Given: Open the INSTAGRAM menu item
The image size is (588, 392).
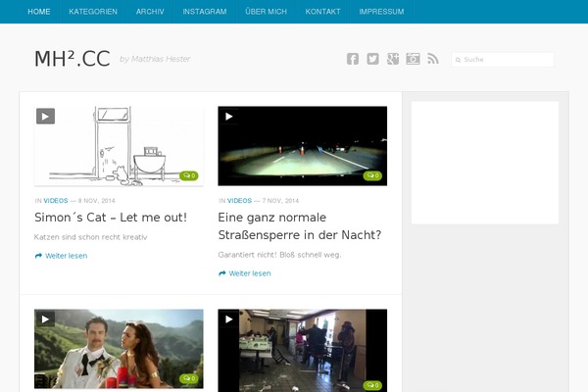Looking at the screenshot, I should 205,12.
